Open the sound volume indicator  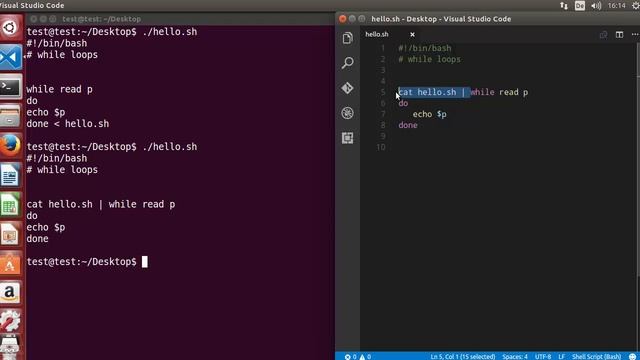(x=596, y=6)
